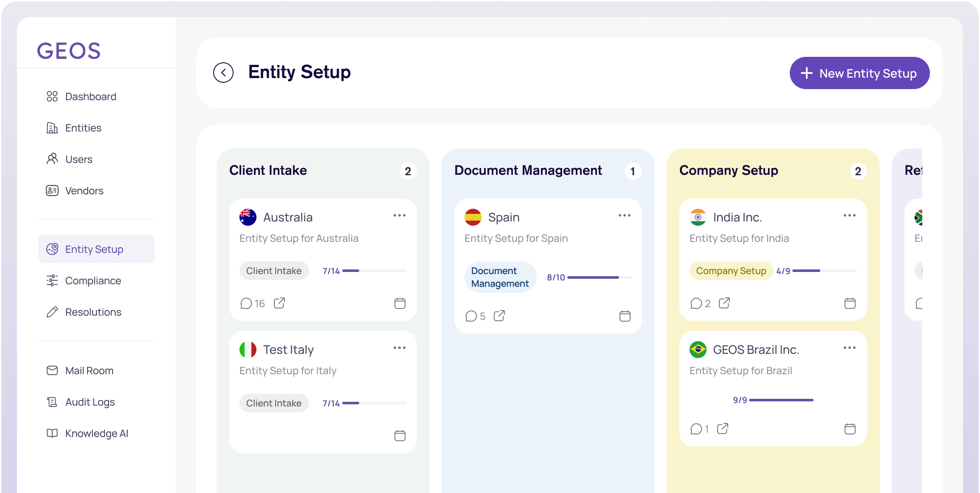Click calendar icon on Test Italy card
The height and width of the screenshot is (493, 980).
tap(400, 436)
